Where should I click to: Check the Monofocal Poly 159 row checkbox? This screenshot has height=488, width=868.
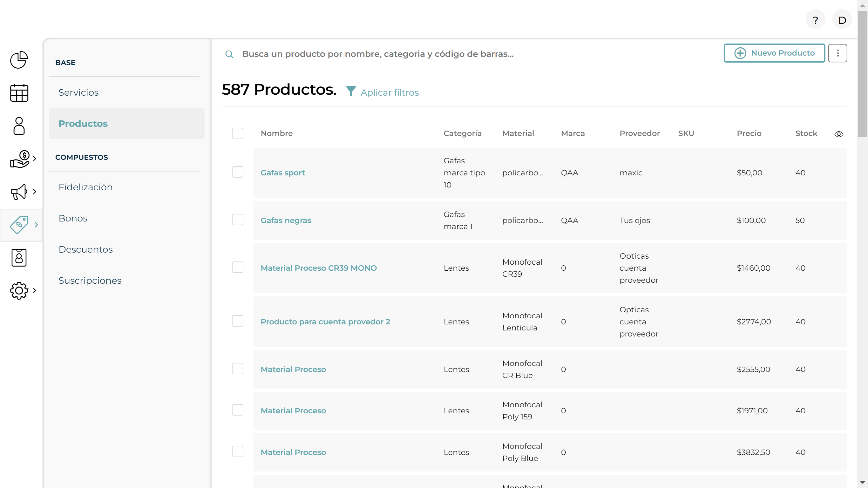238,410
